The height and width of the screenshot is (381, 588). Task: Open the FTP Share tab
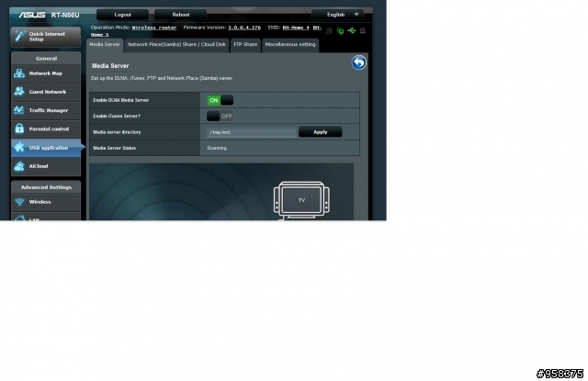click(x=245, y=45)
